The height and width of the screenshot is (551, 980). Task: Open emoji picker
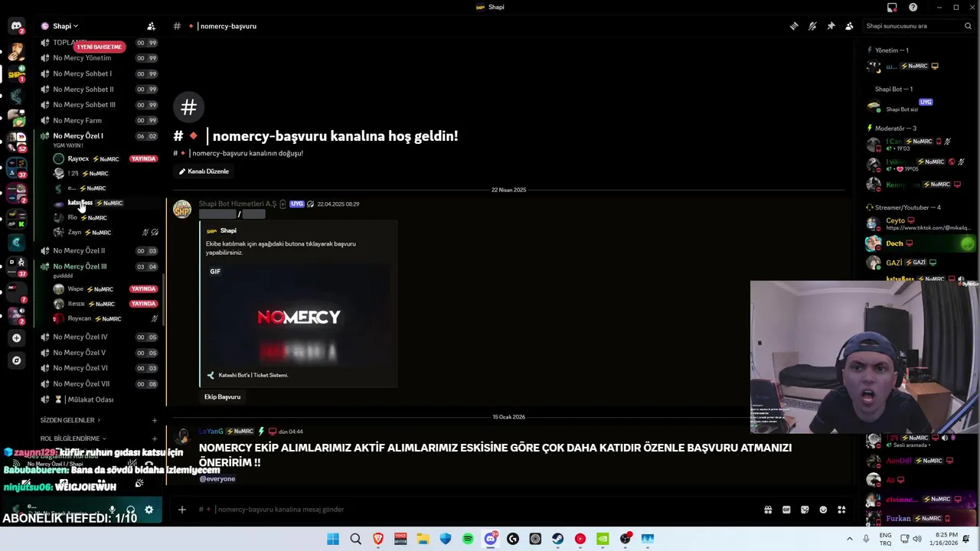pyautogui.click(x=823, y=510)
